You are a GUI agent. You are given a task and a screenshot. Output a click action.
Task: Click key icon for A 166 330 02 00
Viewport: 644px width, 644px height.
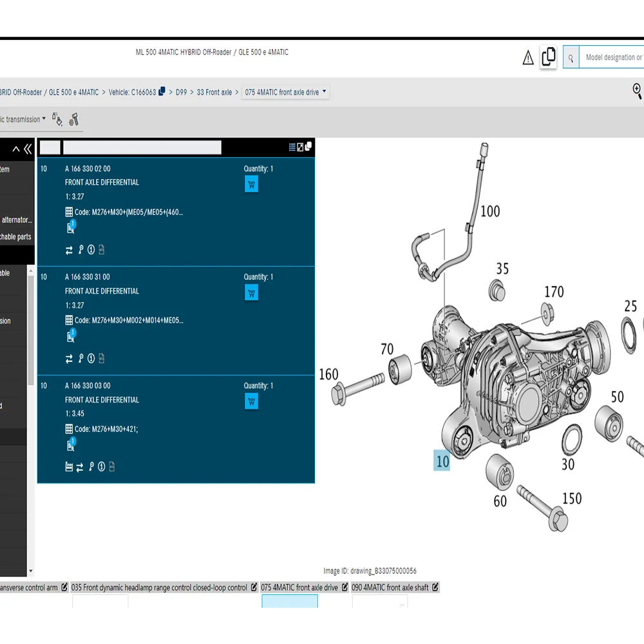(81, 249)
